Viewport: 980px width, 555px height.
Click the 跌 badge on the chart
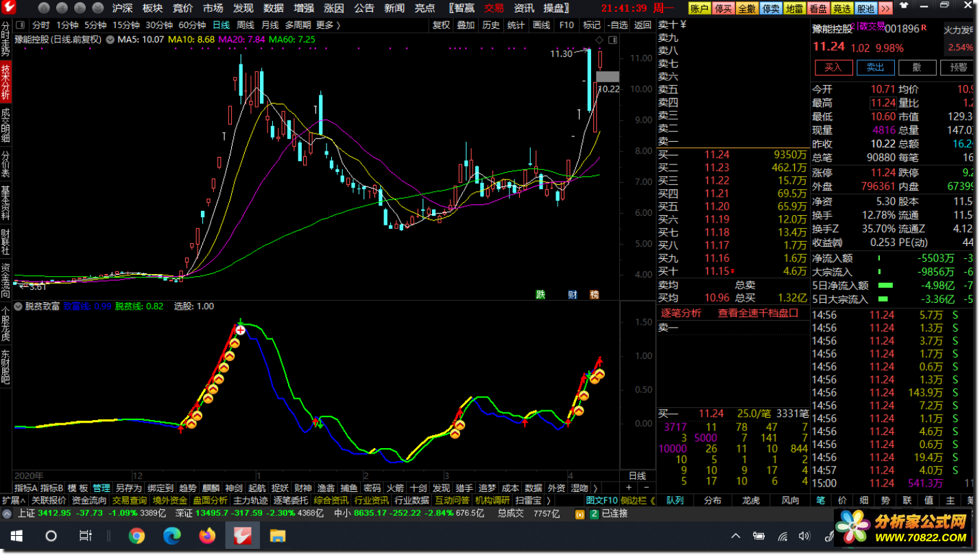pyautogui.click(x=540, y=295)
